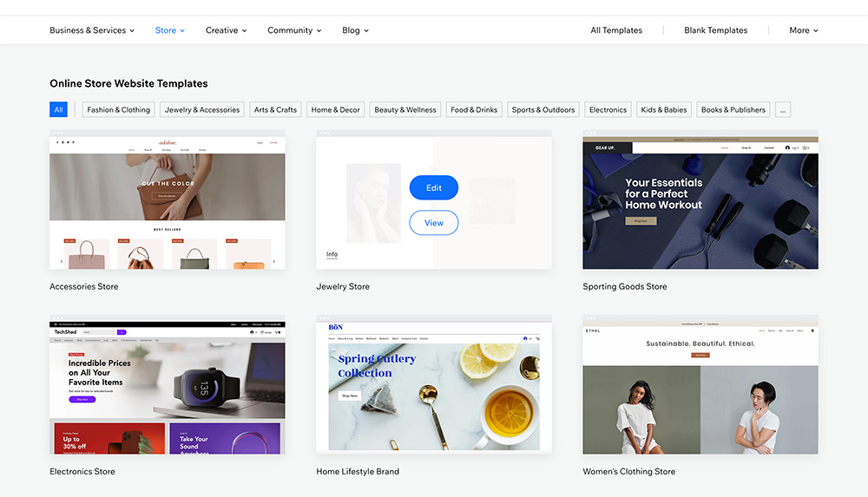The width and height of the screenshot is (868, 497).
Task: Select the All filter chip
Action: pyautogui.click(x=58, y=110)
